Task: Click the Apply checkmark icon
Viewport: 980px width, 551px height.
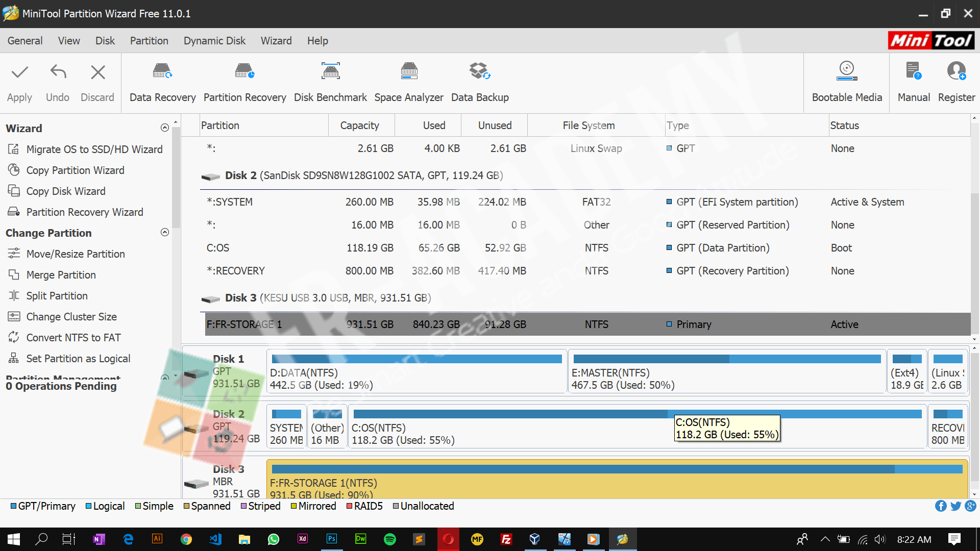Action: point(19,72)
